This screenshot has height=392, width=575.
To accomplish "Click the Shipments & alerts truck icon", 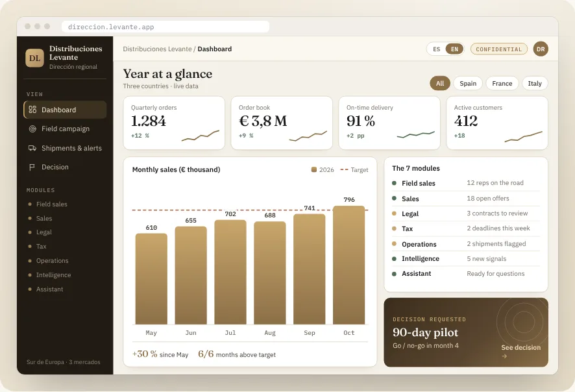I will (x=32, y=148).
